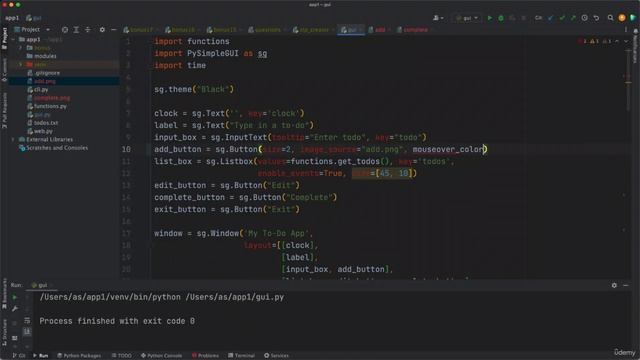Click the JetBrains Toolbox-style icon at far right
The width and height of the screenshot is (640, 360).
pyautogui.click(x=633, y=18)
